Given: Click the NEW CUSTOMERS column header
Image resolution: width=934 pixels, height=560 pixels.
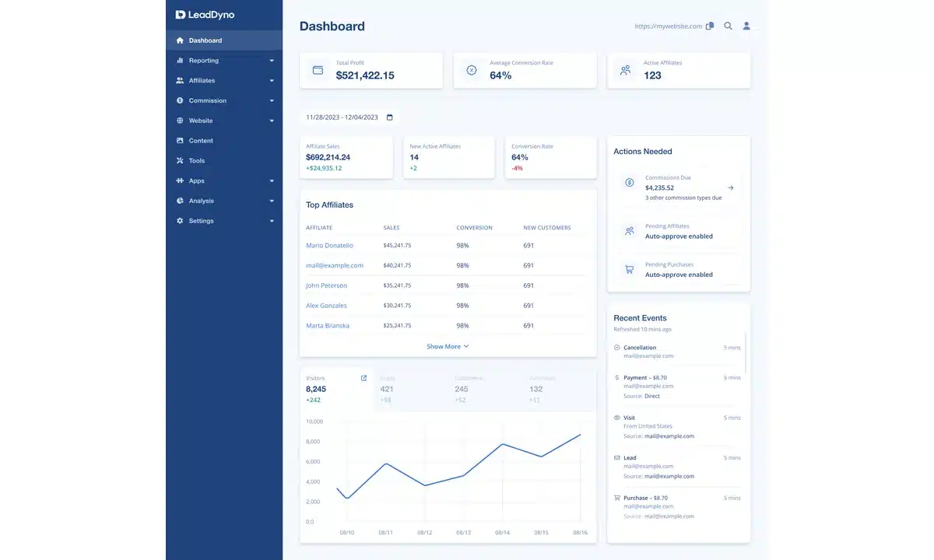Looking at the screenshot, I should [547, 228].
